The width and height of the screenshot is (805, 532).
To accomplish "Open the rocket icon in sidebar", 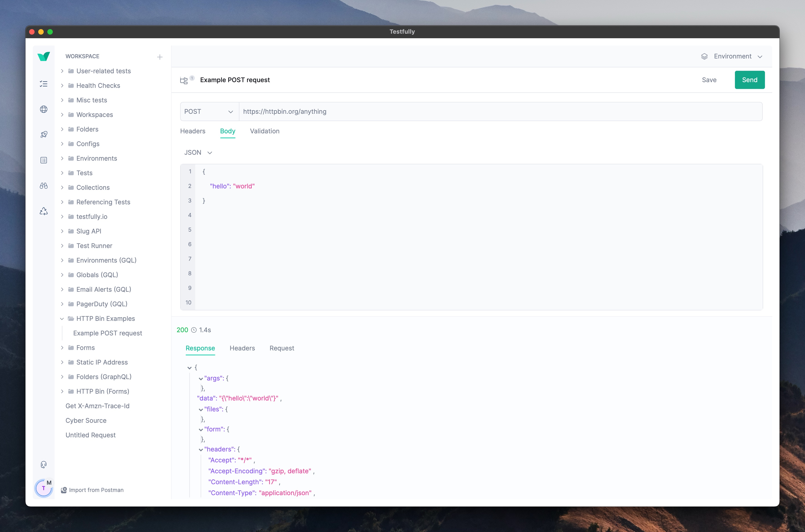I will (44, 135).
